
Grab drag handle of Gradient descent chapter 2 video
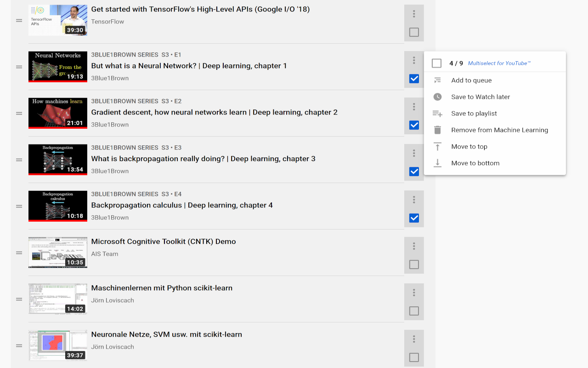coord(19,113)
